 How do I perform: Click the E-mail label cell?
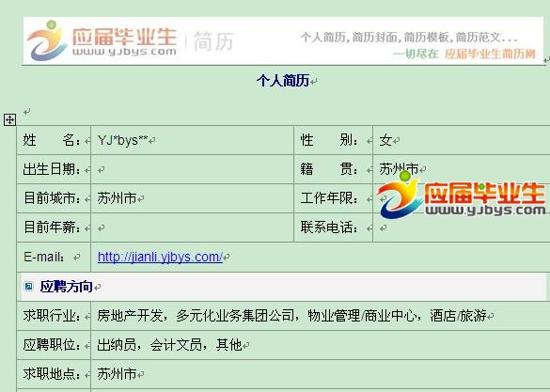(54, 257)
